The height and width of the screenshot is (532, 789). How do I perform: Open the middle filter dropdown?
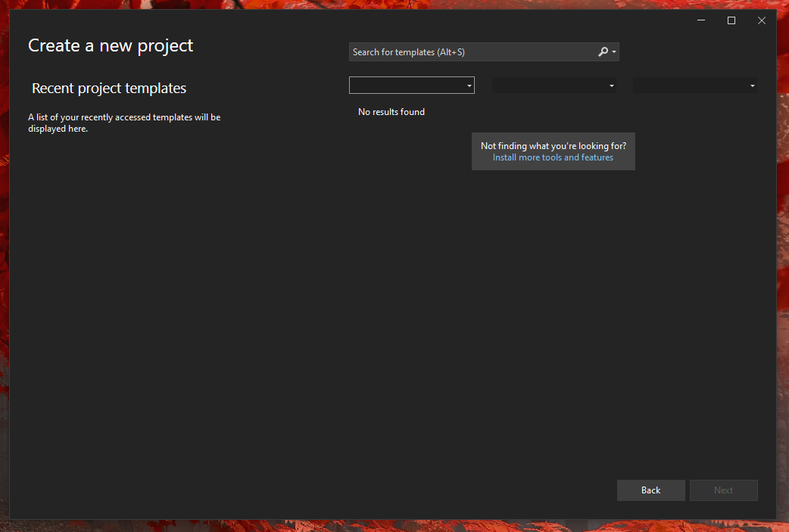554,86
